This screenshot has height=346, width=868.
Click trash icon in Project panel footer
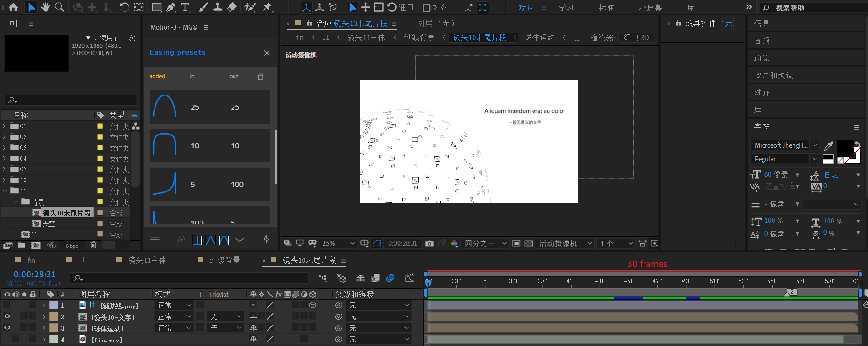point(93,245)
